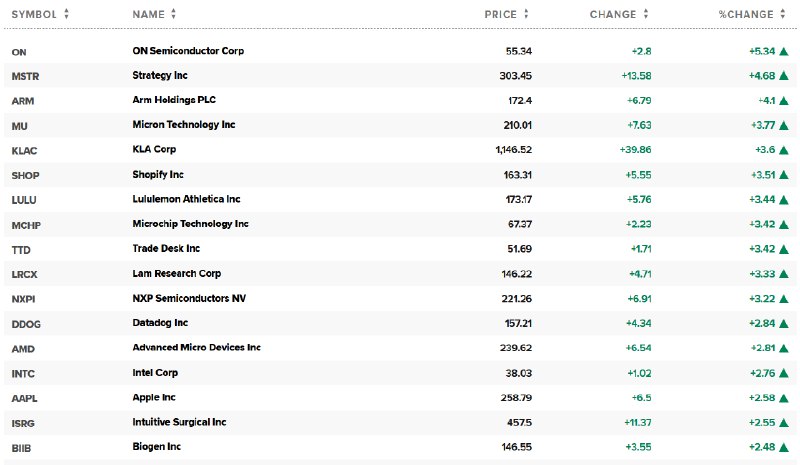Select the name KLA Corp
The width and height of the screenshot is (800, 465).
154,149
